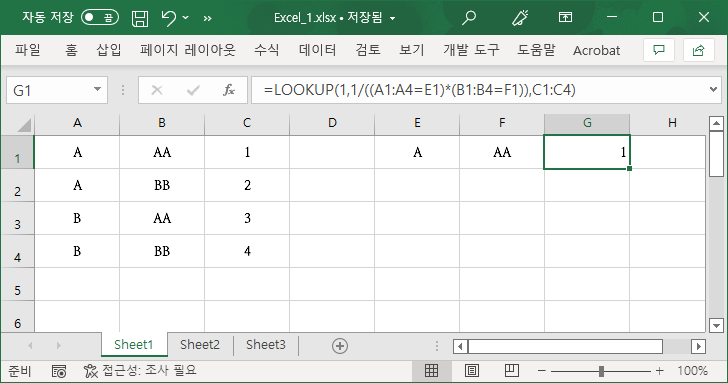Open the 페이지 레이아웃 tab
This screenshot has height=383, width=728.
click(188, 50)
